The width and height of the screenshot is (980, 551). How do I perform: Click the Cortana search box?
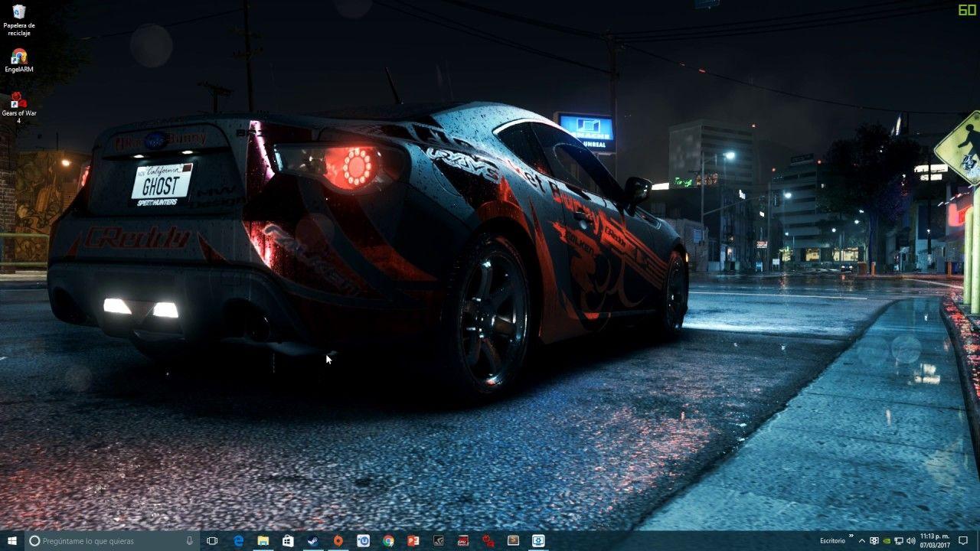(x=112, y=541)
